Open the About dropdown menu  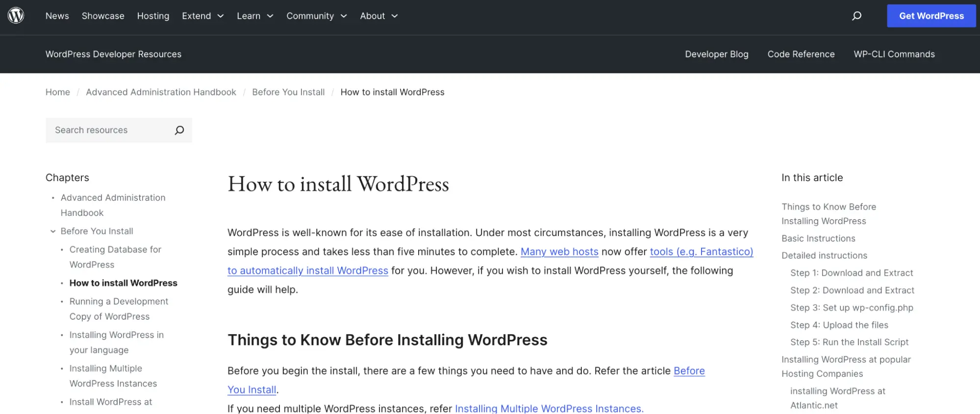click(379, 16)
